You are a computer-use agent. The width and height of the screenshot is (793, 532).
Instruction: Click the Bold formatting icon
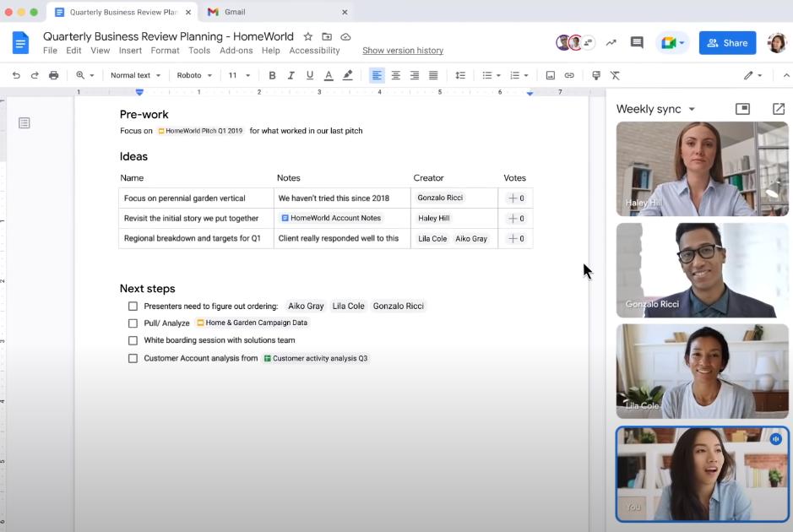tap(272, 75)
